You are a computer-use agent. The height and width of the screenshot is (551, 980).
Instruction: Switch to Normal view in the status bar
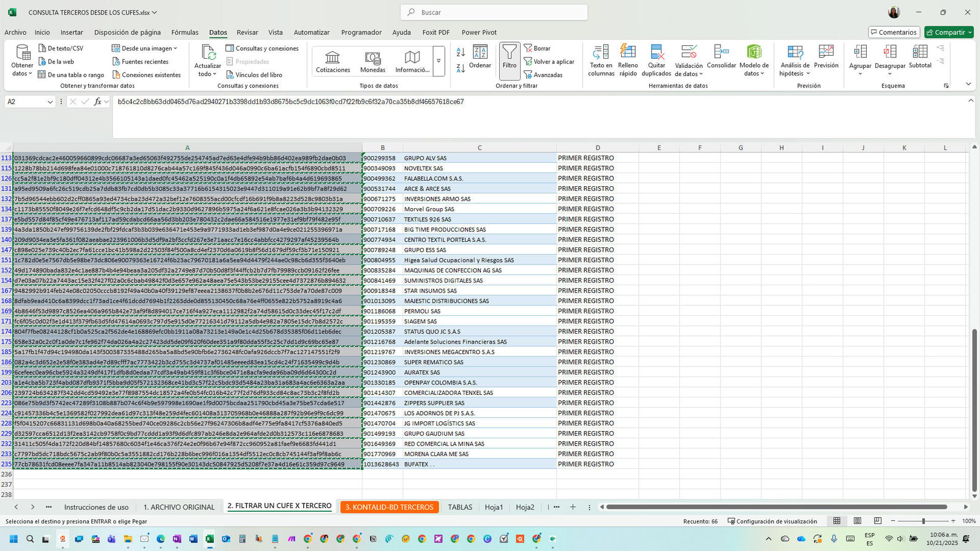837,521
